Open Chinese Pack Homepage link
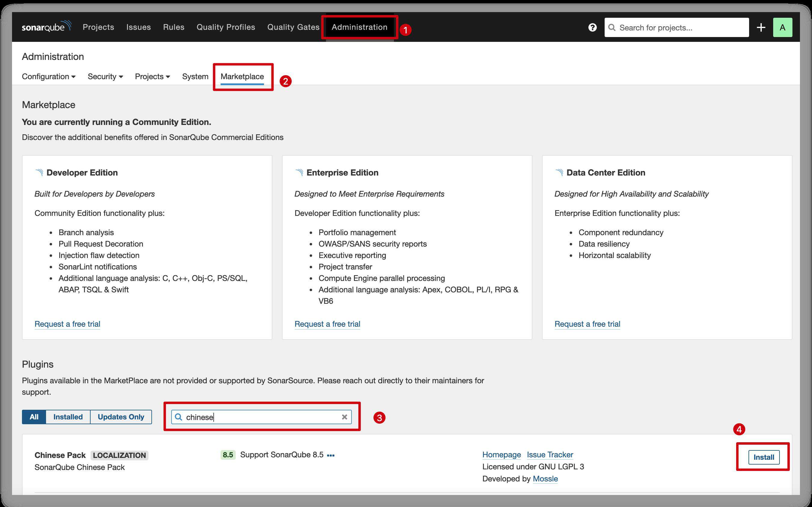This screenshot has height=507, width=812. pos(501,455)
